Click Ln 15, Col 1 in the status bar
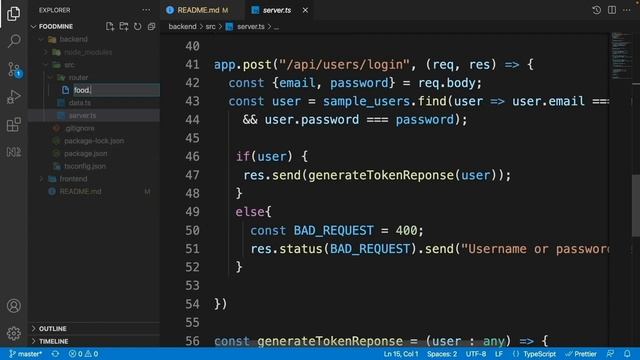The width and height of the screenshot is (640, 360). [401, 354]
